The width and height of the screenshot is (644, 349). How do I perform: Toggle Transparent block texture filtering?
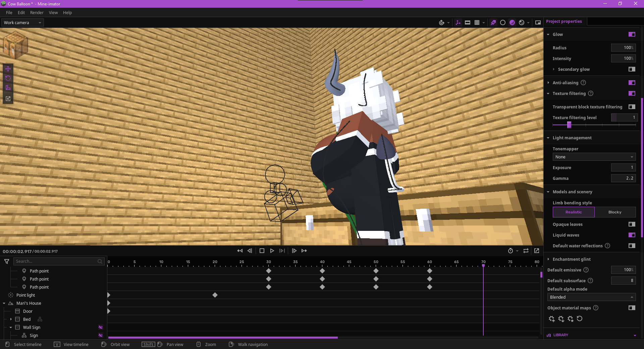click(x=632, y=107)
